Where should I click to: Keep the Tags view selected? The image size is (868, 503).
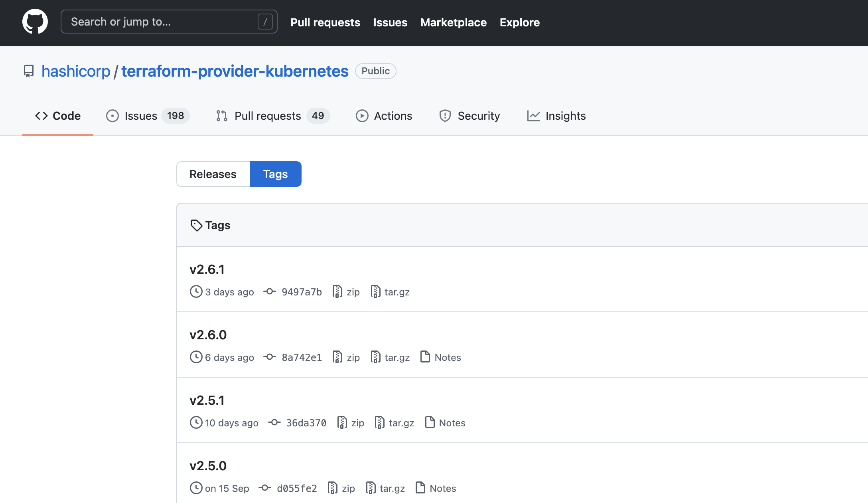click(275, 174)
